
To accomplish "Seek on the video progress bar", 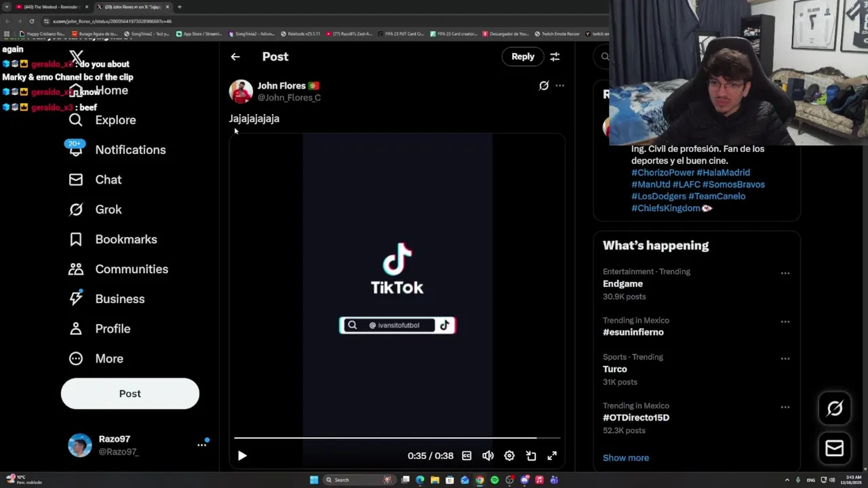I will point(397,439).
